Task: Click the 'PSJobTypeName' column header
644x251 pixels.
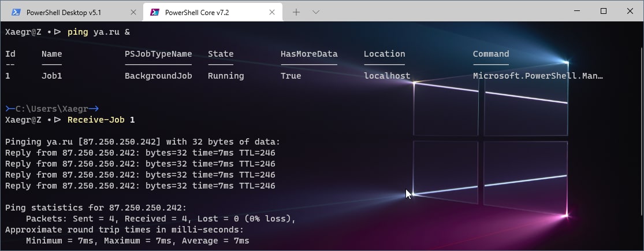Action: 158,54
